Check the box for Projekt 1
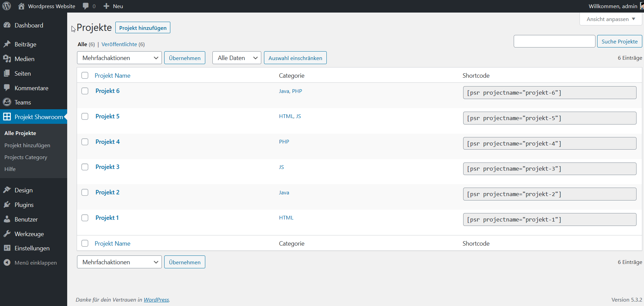Image resolution: width=644 pixels, height=306 pixels. (85, 218)
